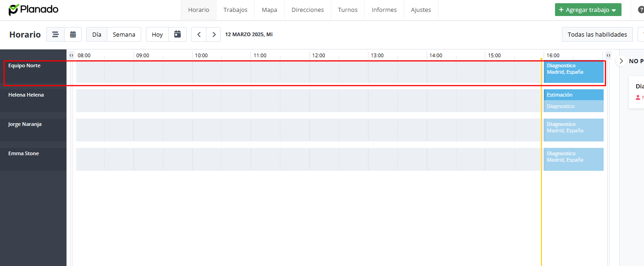
Task: Open the Turnos tab
Action: (348, 10)
